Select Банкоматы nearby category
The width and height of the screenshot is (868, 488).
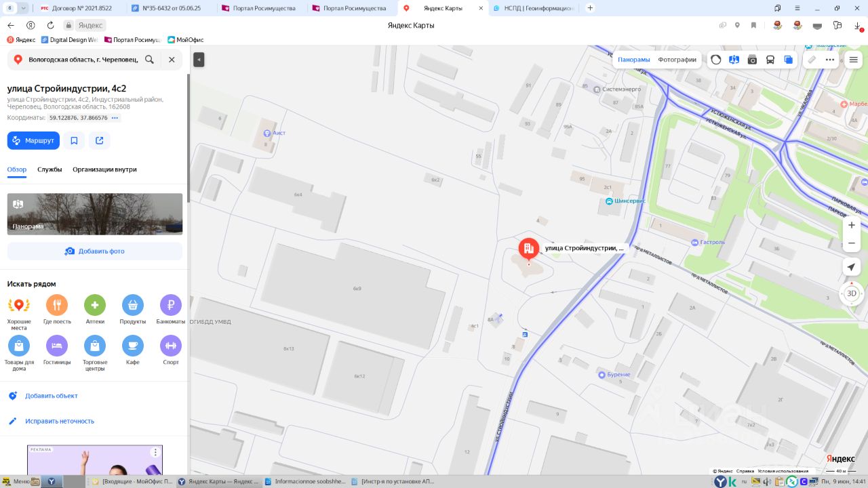pos(171,310)
